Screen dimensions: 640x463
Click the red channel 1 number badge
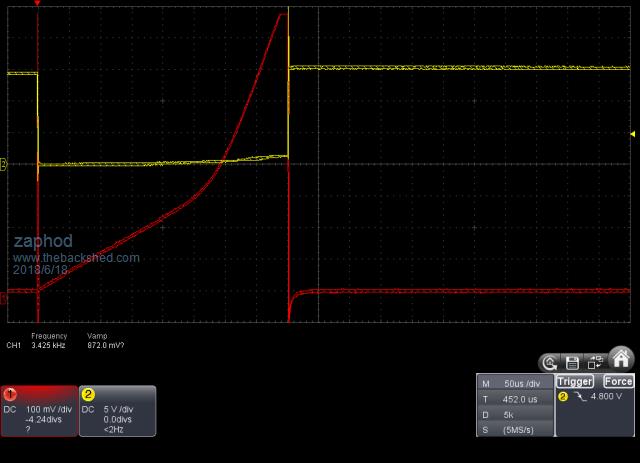tap(9, 394)
